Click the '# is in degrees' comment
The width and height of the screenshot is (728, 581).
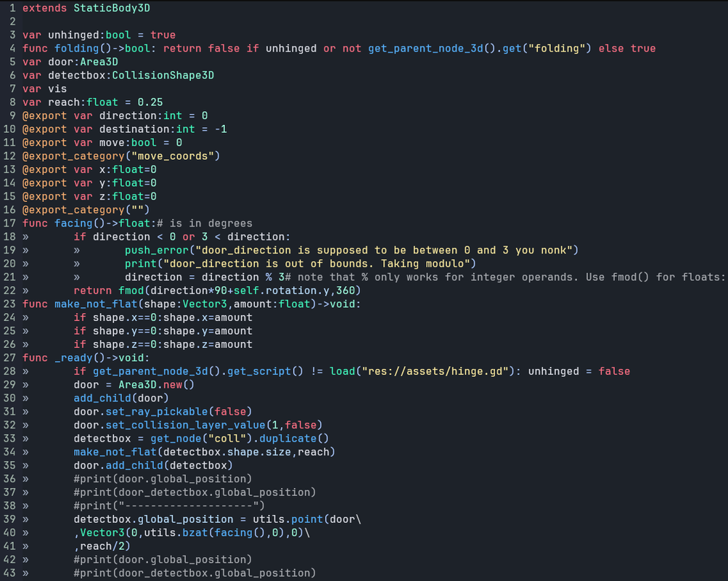click(205, 224)
